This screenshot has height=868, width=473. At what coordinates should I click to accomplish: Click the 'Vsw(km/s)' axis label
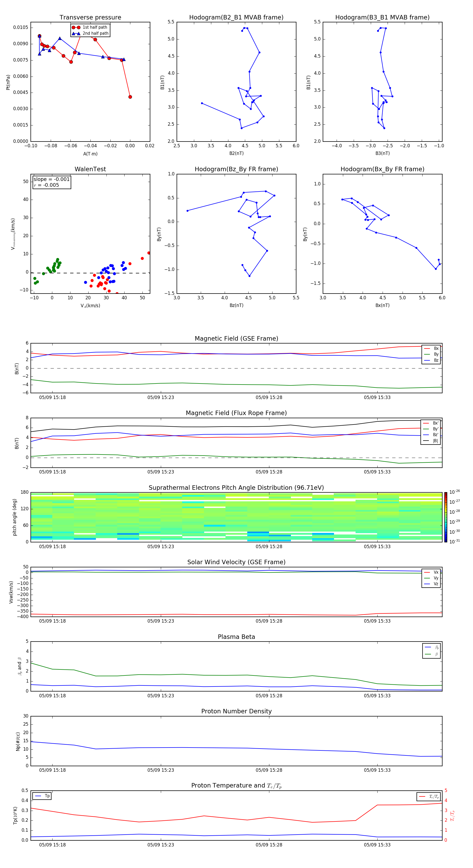(x=11, y=592)
